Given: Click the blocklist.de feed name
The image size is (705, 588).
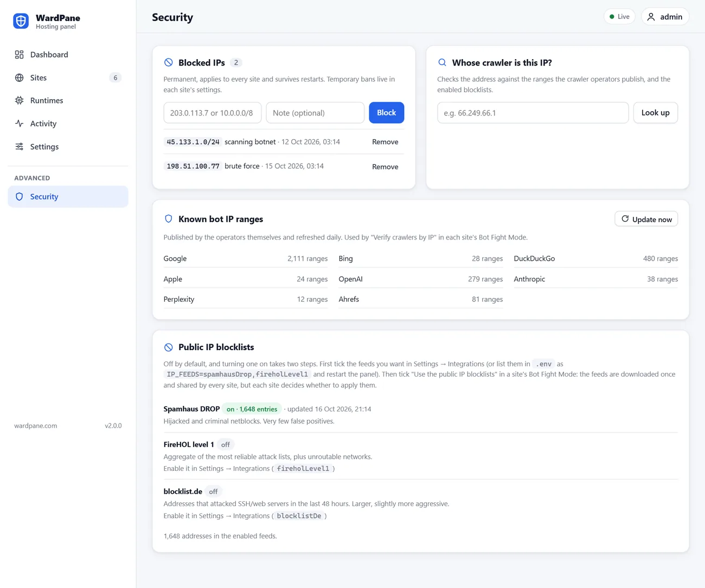Looking at the screenshot, I should coord(183,492).
